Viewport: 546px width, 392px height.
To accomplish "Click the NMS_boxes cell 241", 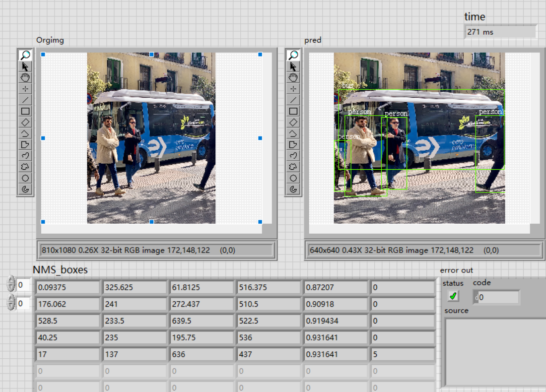I will (135, 304).
